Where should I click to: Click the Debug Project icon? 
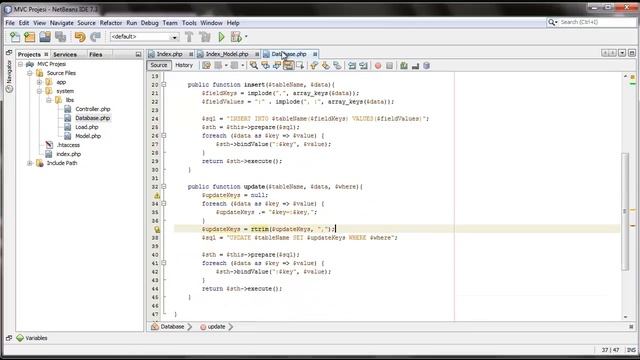(236, 37)
